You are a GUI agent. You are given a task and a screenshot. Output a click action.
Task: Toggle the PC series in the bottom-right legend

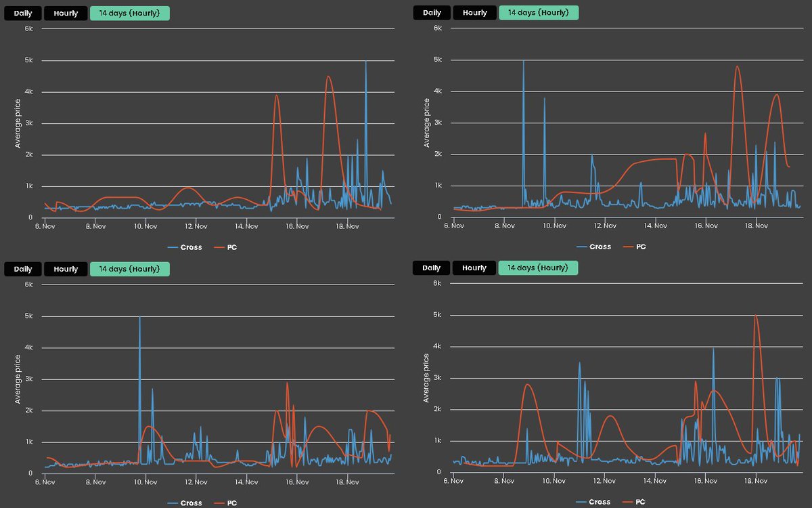(637, 502)
